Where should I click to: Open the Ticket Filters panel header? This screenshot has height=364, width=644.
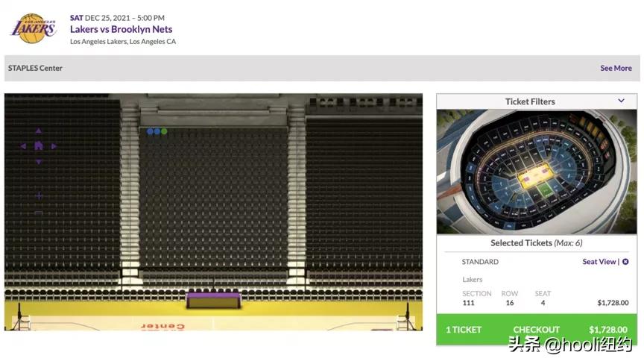pyautogui.click(x=530, y=101)
